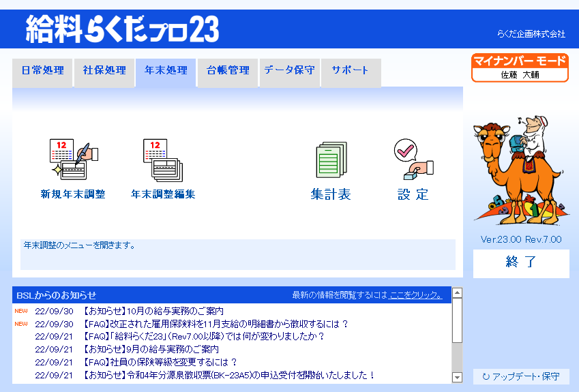Click the アップデート・保守 button
Image resolution: width=579 pixels, height=392 pixels.
pos(521,376)
